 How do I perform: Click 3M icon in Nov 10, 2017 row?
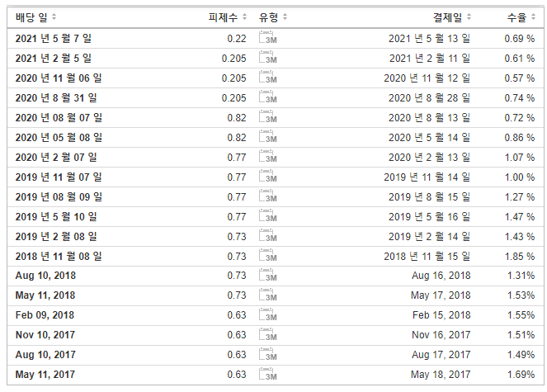tap(268, 335)
